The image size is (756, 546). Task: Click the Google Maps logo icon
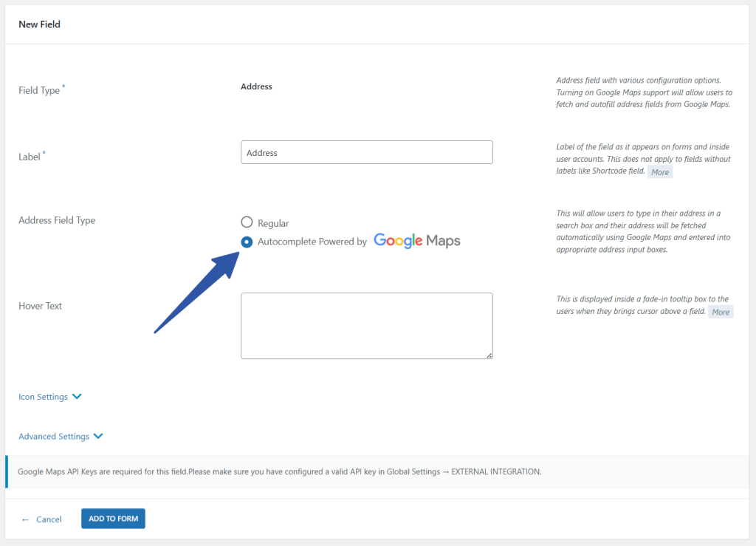tap(417, 240)
